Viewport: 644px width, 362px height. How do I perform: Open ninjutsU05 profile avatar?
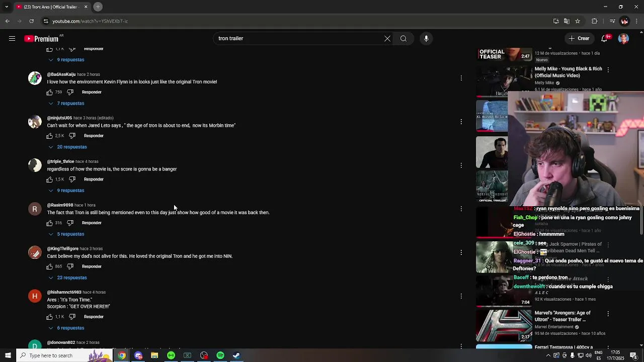pyautogui.click(x=35, y=122)
